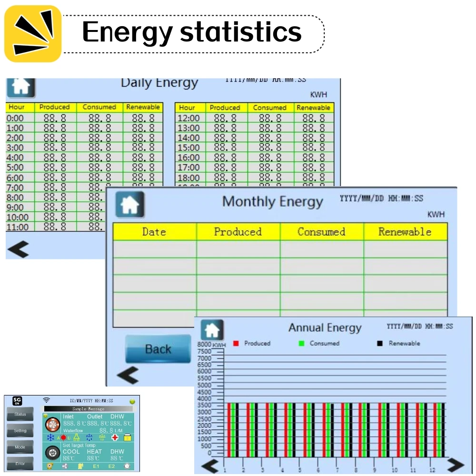Viewport: 476px width, 476px height.
Task: Click the blue snowflake cooling icon
Action: 50,437
